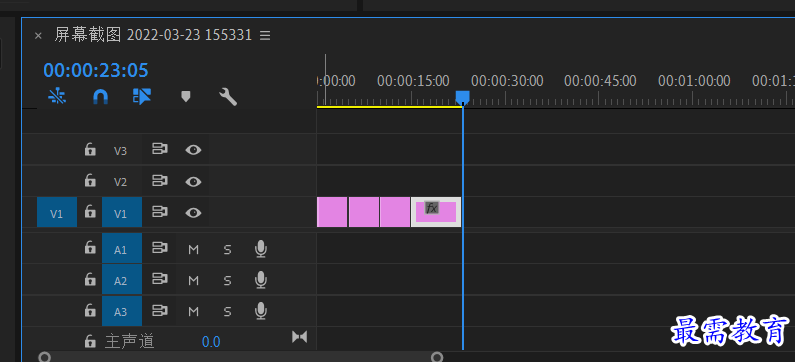Toggle A2 track target button
This screenshot has width=795, height=362.
pyautogui.click(x=122, y=280)
